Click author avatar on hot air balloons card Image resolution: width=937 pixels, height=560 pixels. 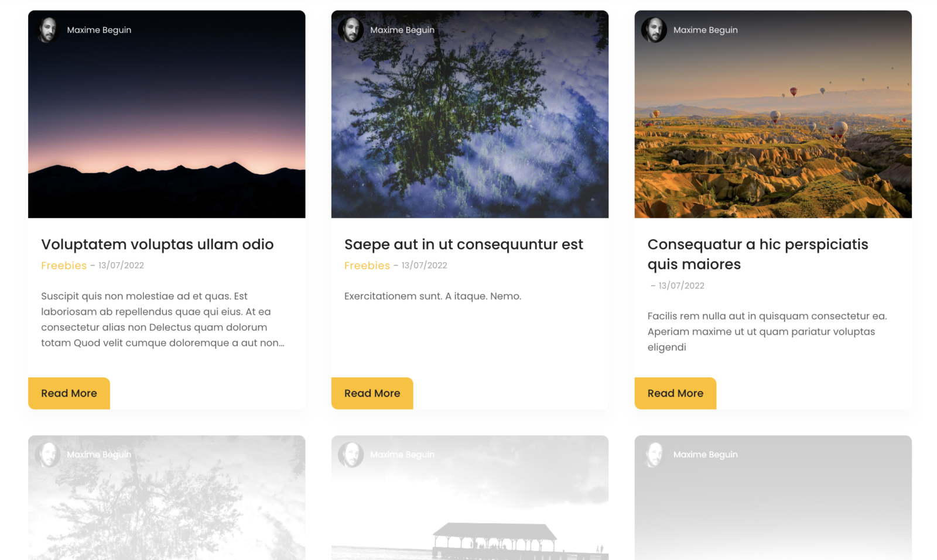tap(654, 30)
